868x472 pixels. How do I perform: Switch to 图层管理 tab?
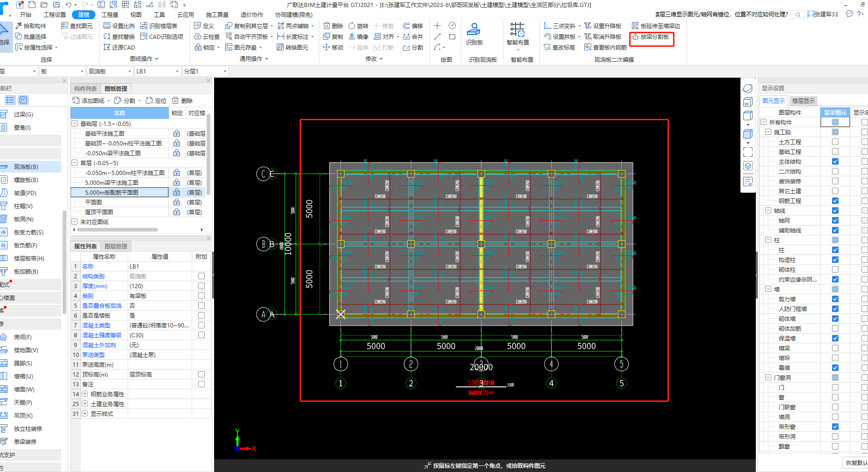click(x=116, y=246)
